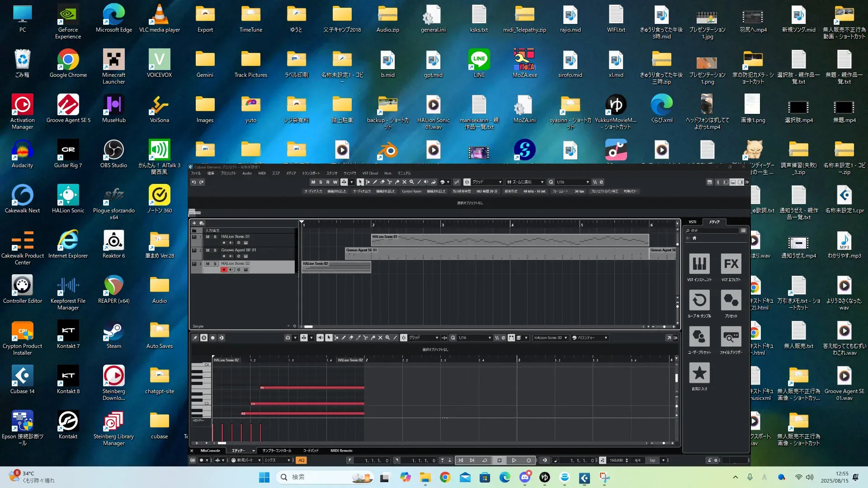Open the MIDI menu in menu bar
Image resolution: width=868 pixels, height=488 pixels.
(262, 173)
